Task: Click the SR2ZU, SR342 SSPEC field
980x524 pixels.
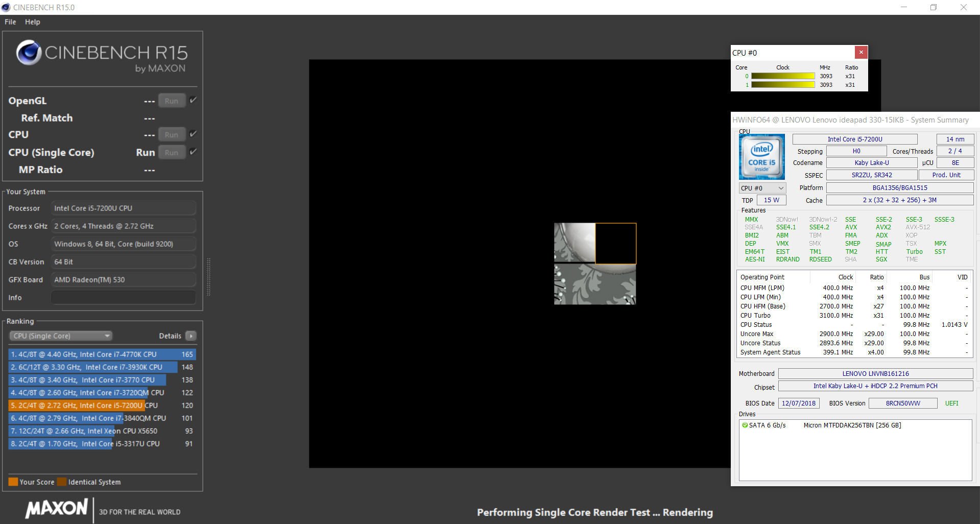Action: pos(872,175)
